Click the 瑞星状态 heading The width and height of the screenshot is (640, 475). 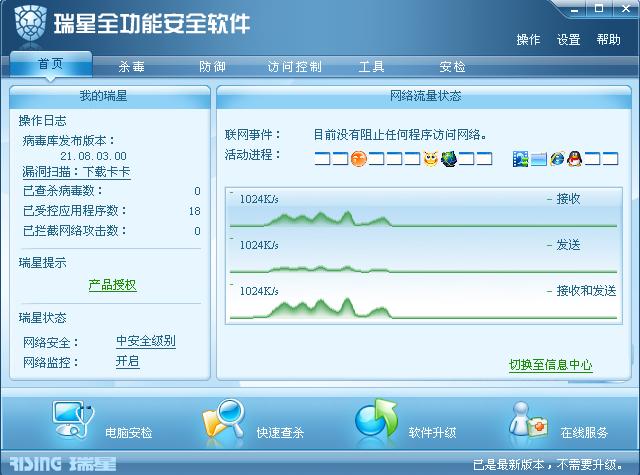(x=42, y=318)
